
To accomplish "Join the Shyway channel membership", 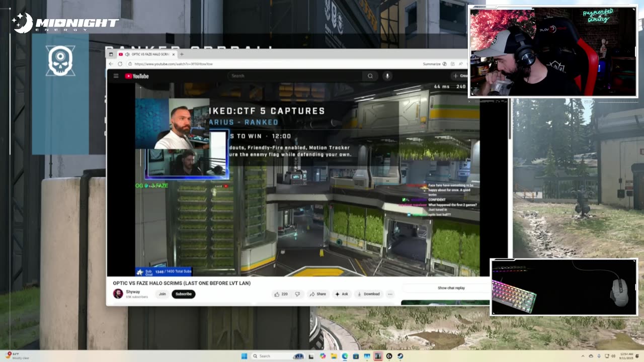I will click(163, 294).
